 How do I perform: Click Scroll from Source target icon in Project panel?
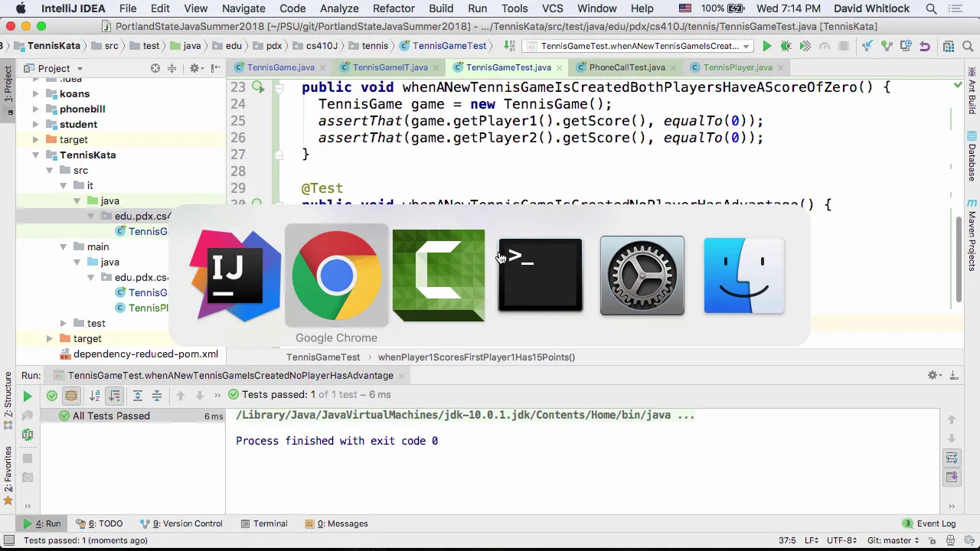[x=155, y=68]
